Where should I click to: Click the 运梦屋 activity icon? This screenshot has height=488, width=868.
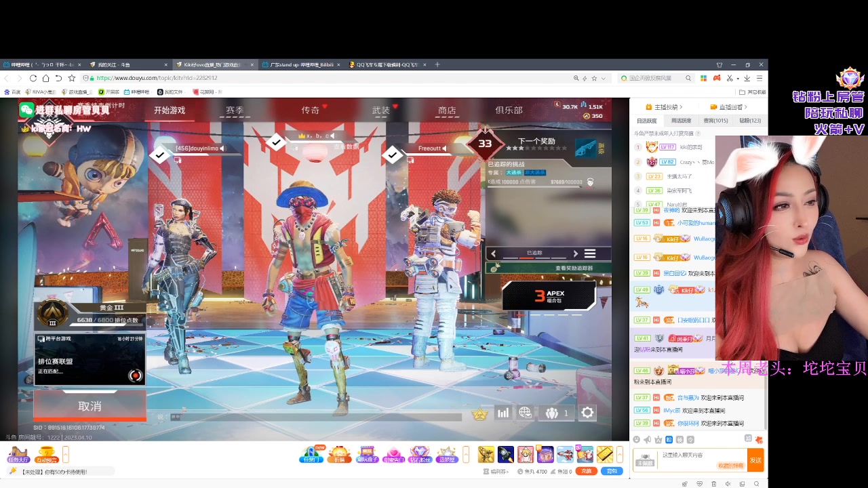[x=446, y=454]
